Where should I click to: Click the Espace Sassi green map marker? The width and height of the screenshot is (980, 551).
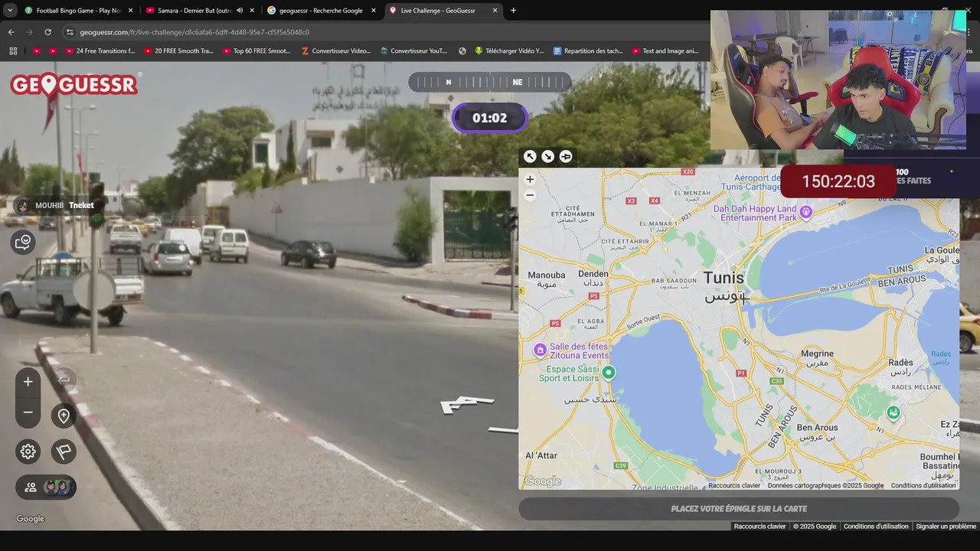(609, 373)
